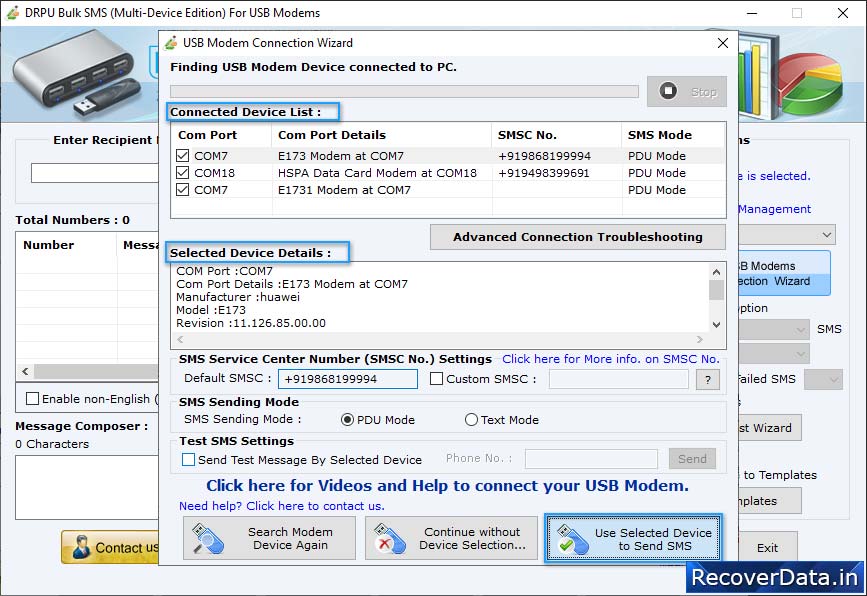Click SMSC number +919868199994 in device list

pos(544,156)
